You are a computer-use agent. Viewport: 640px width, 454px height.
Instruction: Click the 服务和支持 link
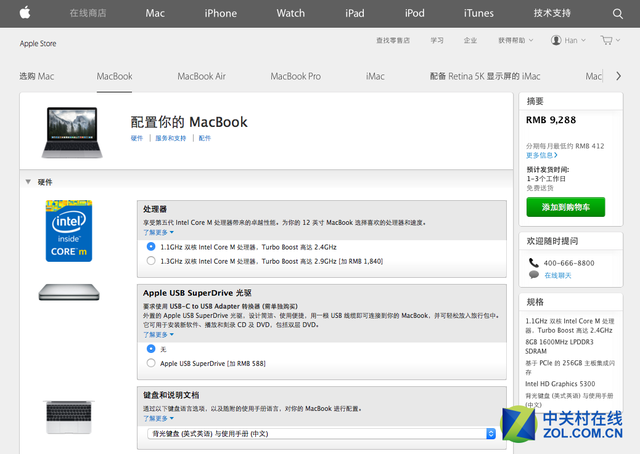pos(171,138)
